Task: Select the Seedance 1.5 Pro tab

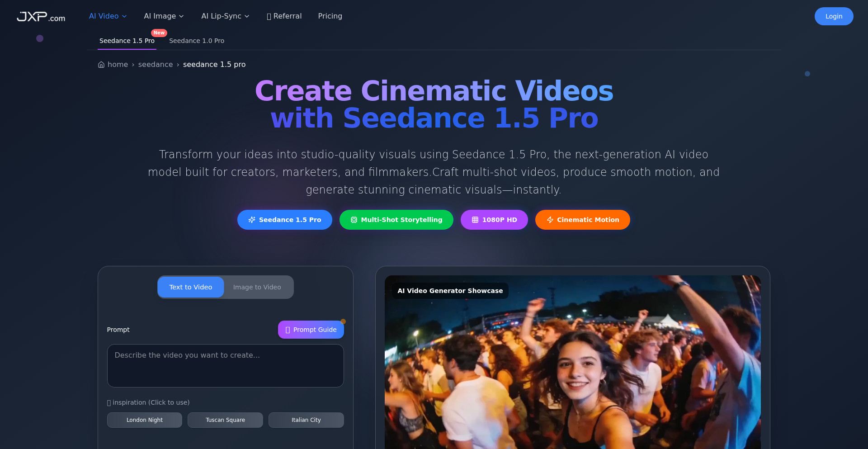Action: click(x=127, y=41)
